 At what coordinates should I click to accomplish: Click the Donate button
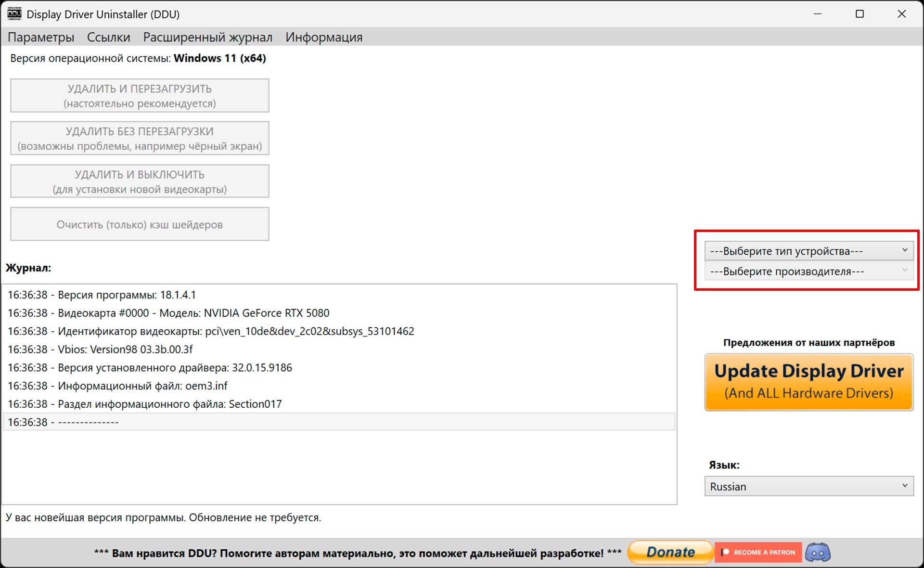pyautogui.click(x=670, y=552)
